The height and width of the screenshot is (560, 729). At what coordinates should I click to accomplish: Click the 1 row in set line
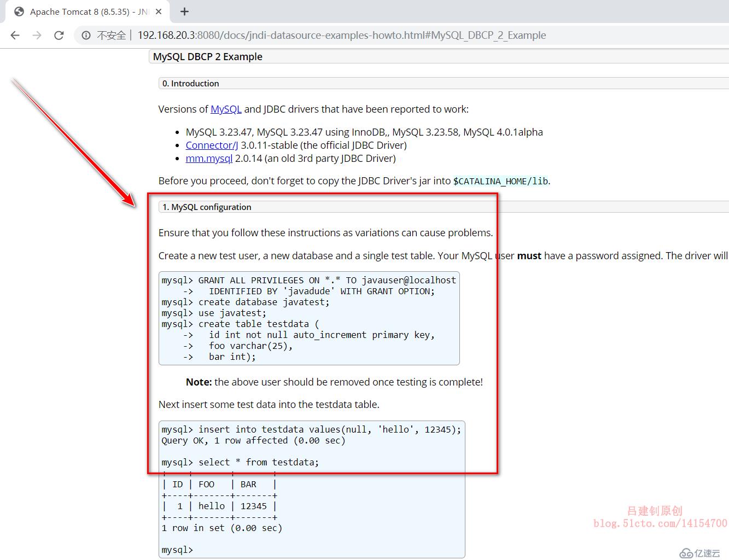point(221,528)
